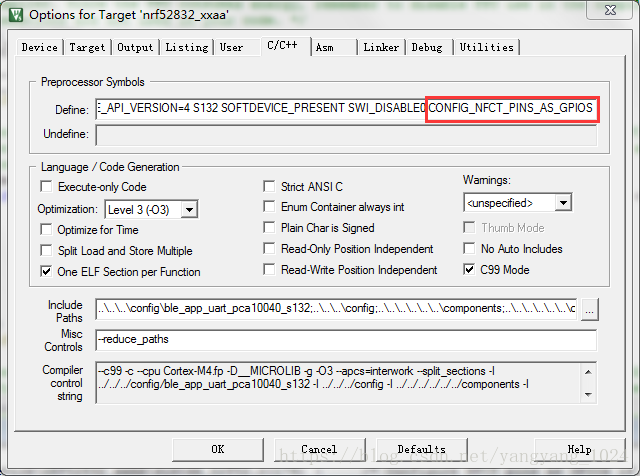Open Include Paths browse button (...)
640x476 pixels.
click(589, 309)
